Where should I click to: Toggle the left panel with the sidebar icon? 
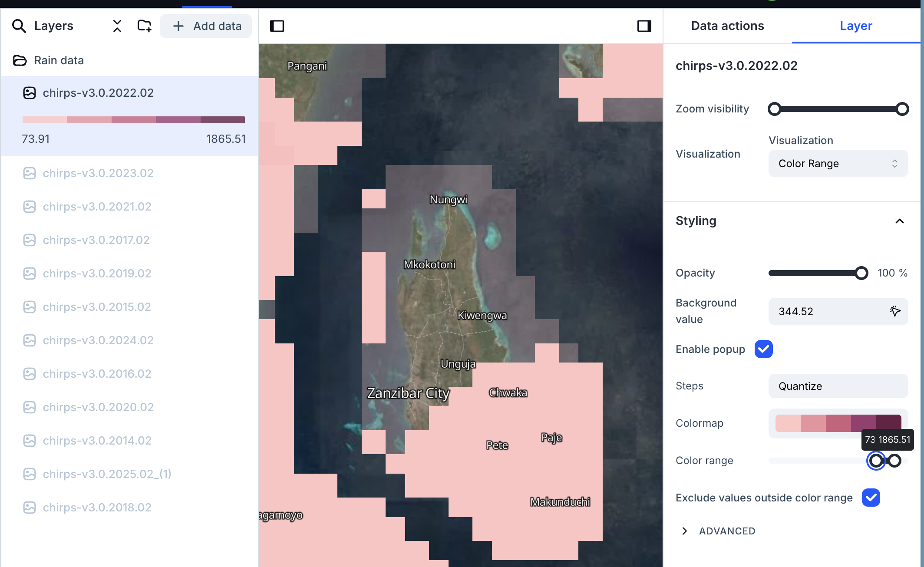click(277, 26)
